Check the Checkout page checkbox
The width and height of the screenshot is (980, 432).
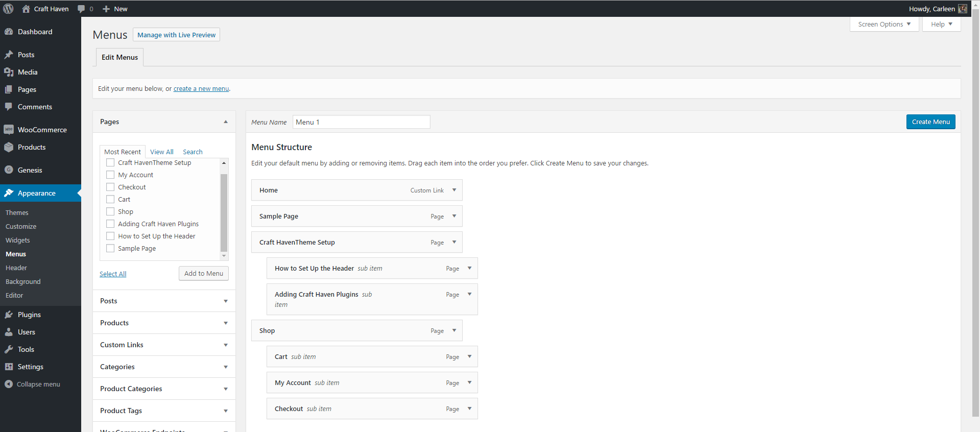110,187
